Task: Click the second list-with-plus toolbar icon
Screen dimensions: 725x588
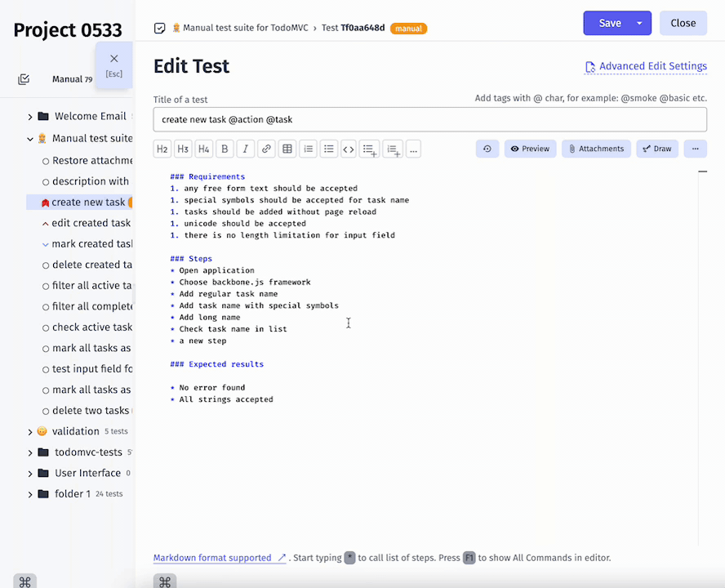Action: [x=393, y=149]
